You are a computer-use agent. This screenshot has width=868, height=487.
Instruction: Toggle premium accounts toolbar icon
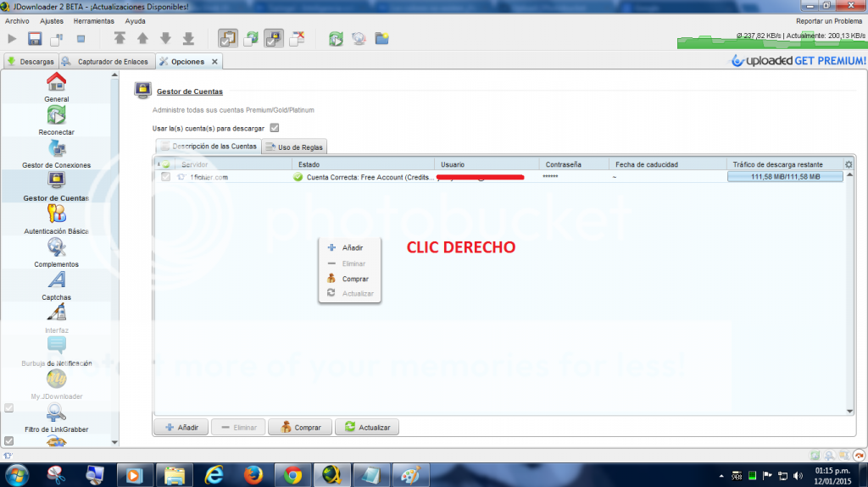274,39
